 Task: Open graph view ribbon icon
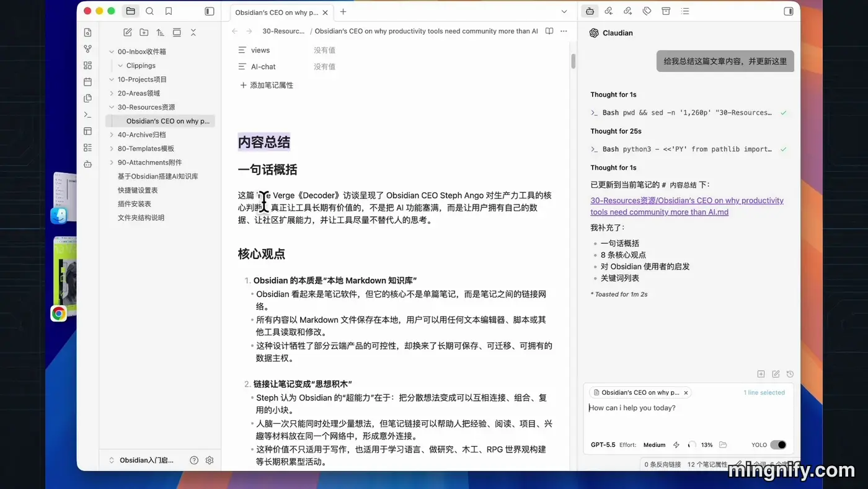tap(87, 49)
